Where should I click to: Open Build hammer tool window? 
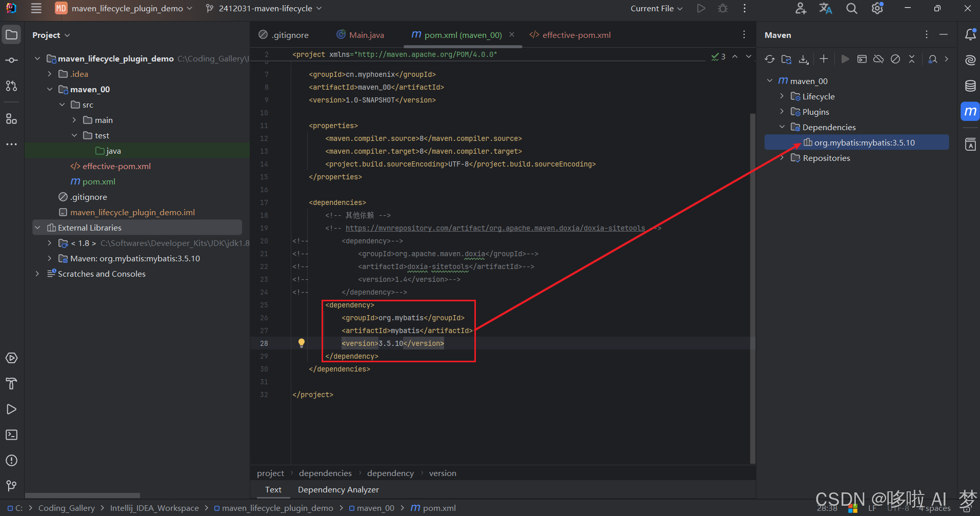11,384
